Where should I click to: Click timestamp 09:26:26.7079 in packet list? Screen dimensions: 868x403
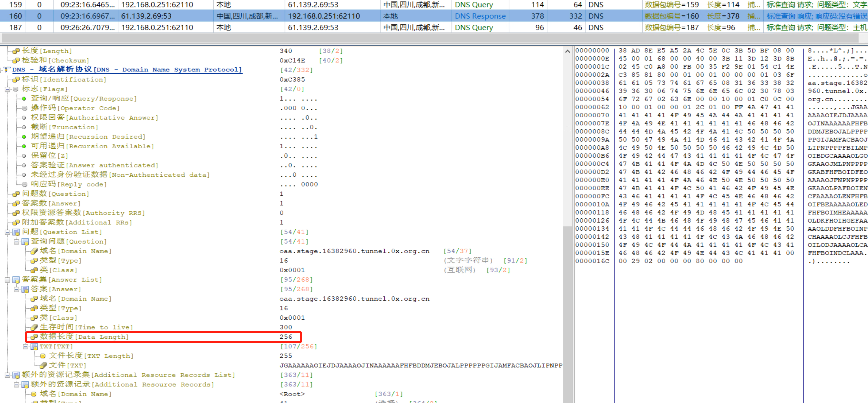[x=88, y=28]
